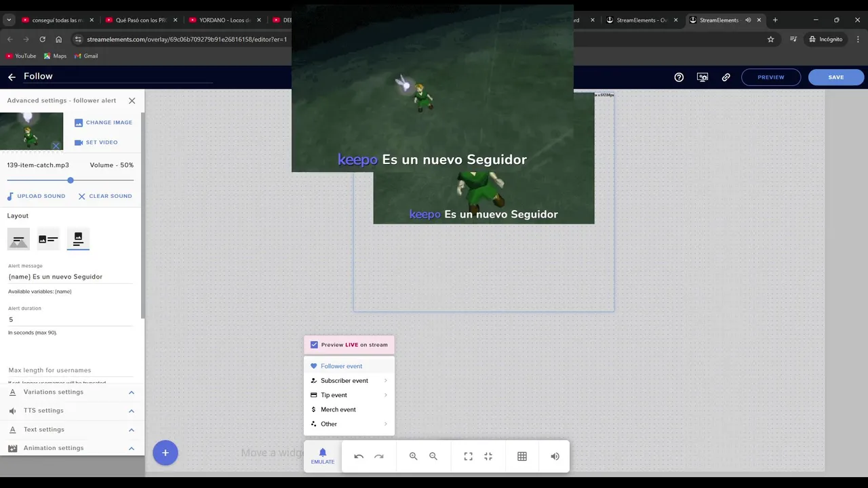Copy the overlay URL link icon
The width and height of the screenshot is (868, 488).
(726, 77)
